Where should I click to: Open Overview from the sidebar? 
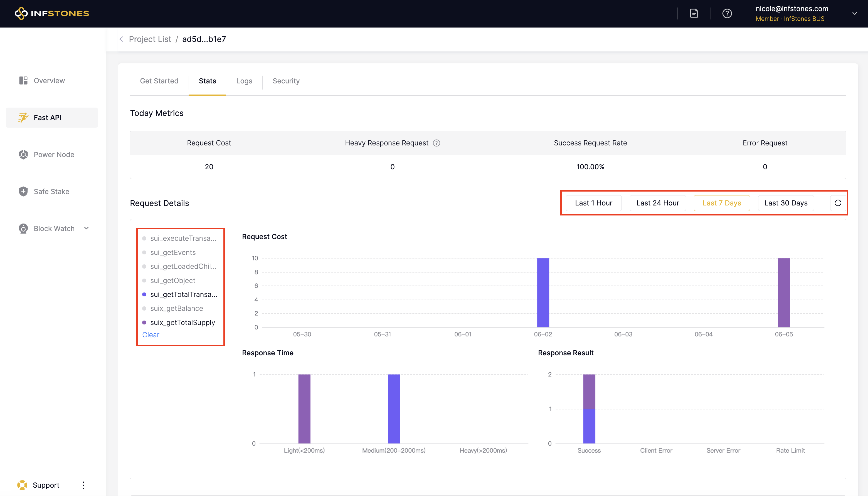[x=49, y=80]
